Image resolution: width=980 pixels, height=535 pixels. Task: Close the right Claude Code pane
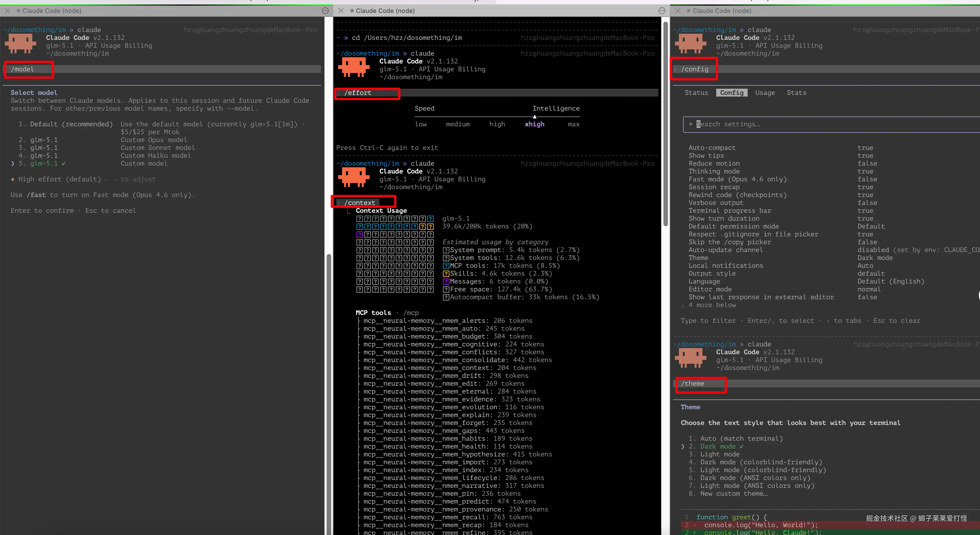(677, 11)
